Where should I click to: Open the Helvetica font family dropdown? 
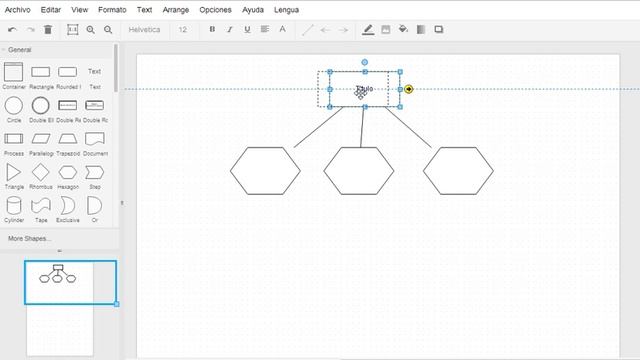(144, 29)
